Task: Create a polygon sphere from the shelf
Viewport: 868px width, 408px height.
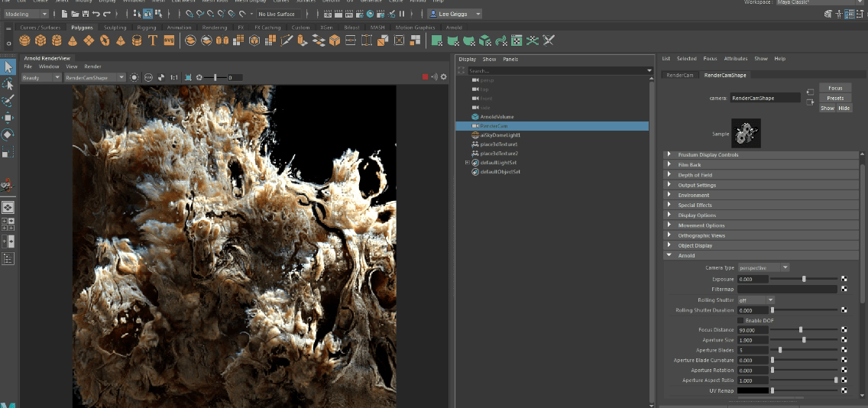Action: 26,40
